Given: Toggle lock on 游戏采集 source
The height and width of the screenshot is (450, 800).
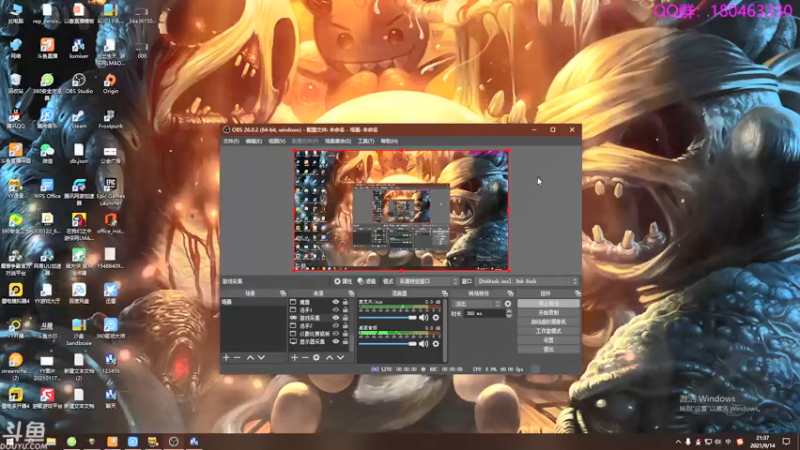Looking at the screenshot, I should pyautogui.click(x=345, y=317).
